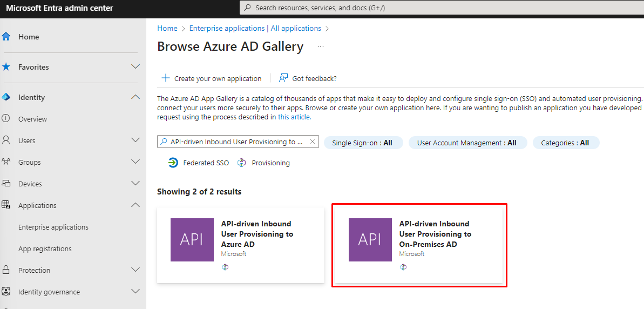Collapse the Identity section chevron
Viewport: 644px width, 309px height.
pos(135,97)
